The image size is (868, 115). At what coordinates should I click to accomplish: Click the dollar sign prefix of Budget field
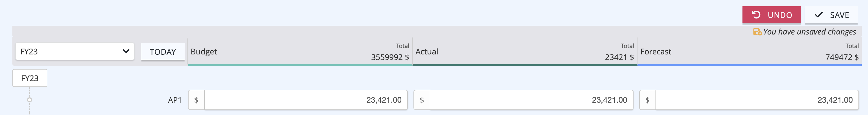click(196, 100)
